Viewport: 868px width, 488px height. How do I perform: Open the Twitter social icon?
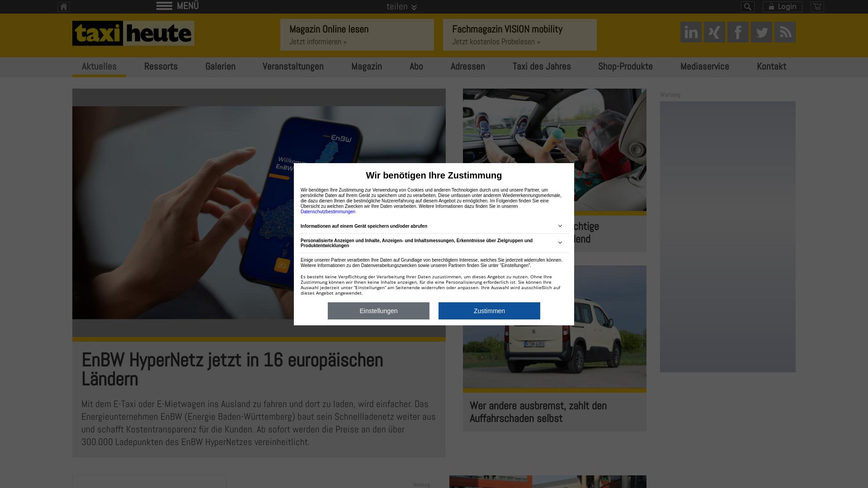click(761, 32)
